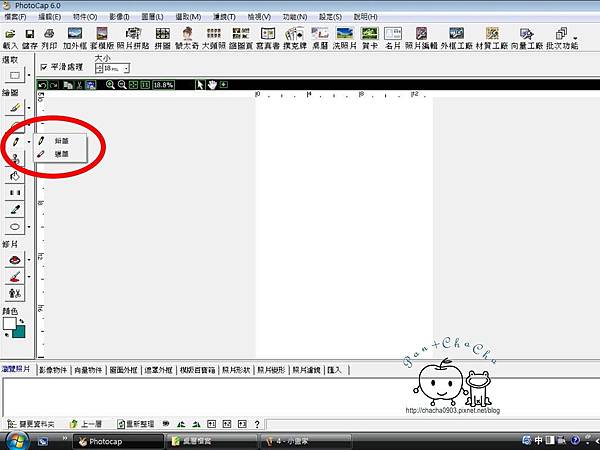Select the arrow pointer tool
Viewport: 600px width, 450px height.
(200, 85)
